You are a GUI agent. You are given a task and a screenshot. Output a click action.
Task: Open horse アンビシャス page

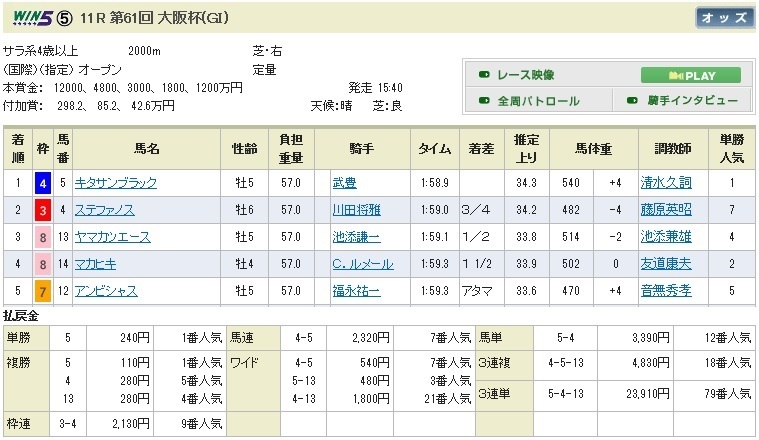106,291
